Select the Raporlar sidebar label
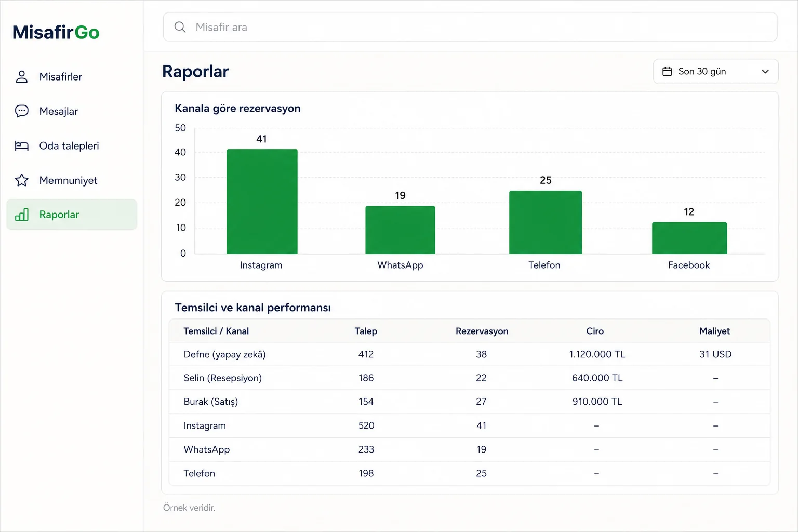This screenshot has width=798, height=532. click(59, 215)
